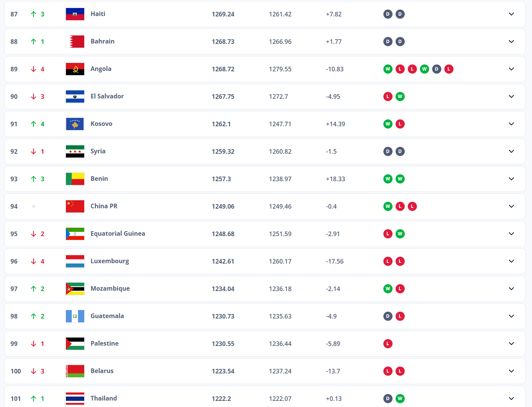Click Luxembourg's total points 1242.61

click(223, 261)
